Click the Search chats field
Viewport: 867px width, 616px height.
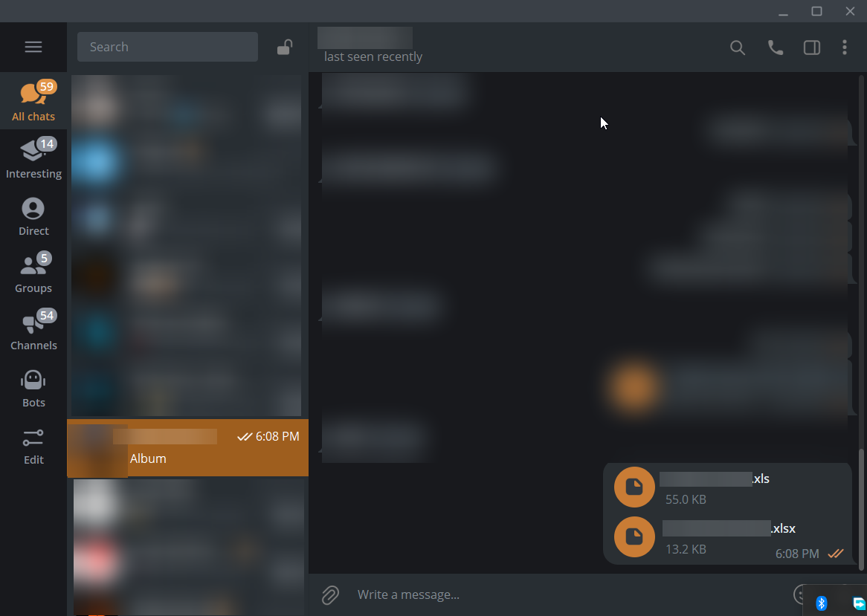point(167,47)
